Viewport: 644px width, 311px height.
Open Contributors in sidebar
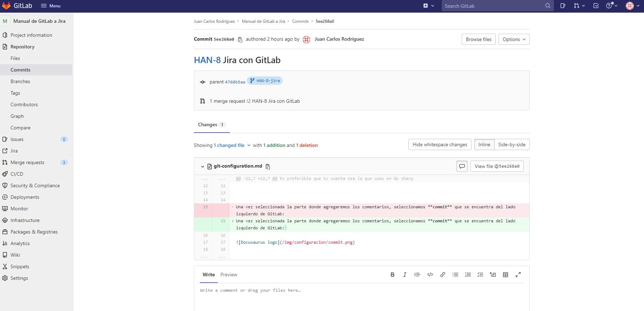(24, 104)
